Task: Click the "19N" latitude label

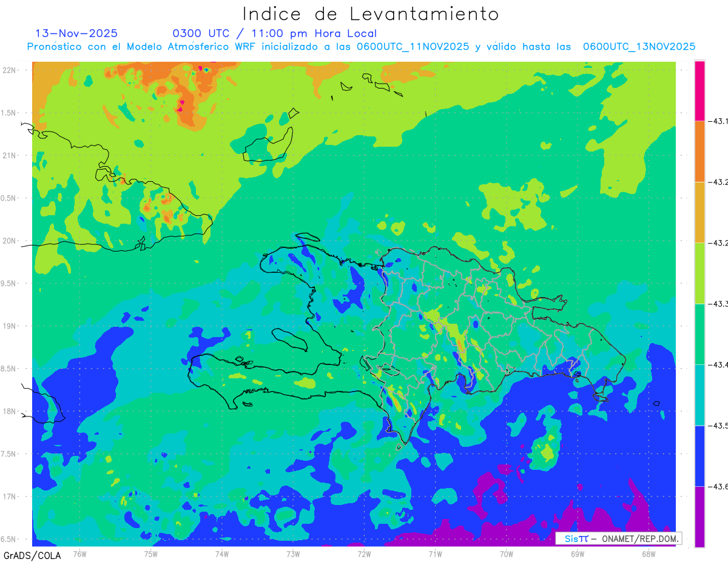Action: pyautogui.click(x=9, y=326)
